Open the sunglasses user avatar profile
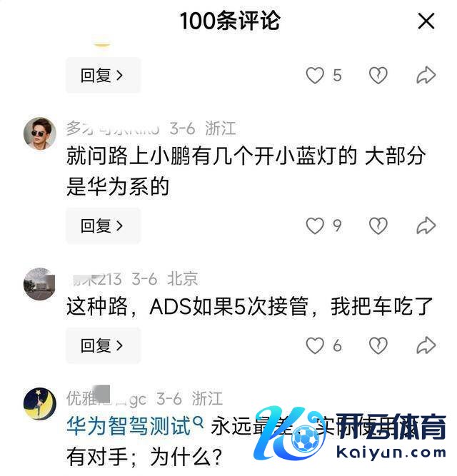This screenshot has width=457, height=476. tap(40, 133)
